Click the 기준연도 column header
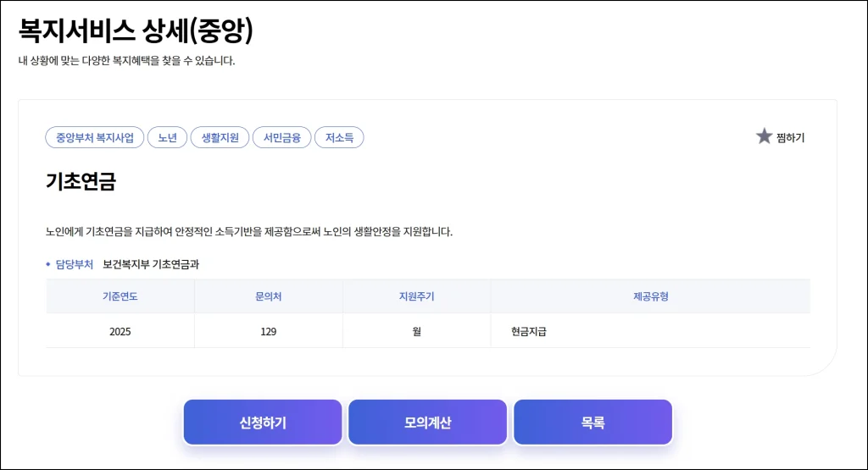 coord(120,296)
